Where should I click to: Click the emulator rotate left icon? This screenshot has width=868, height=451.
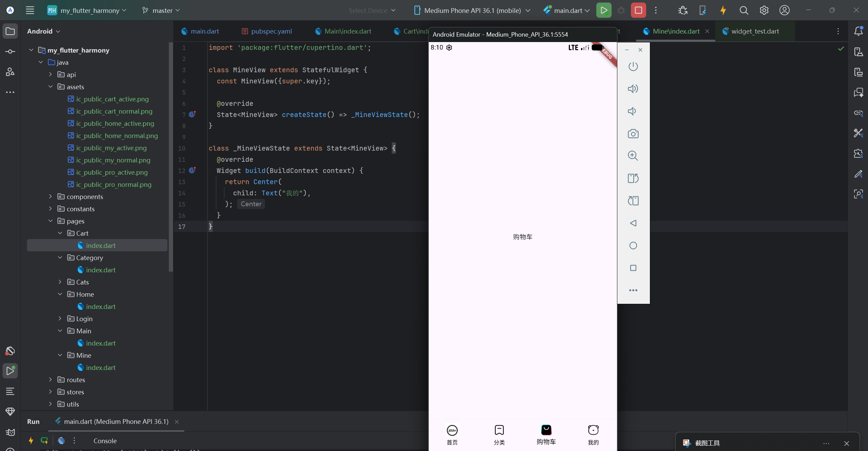[633, 178]
